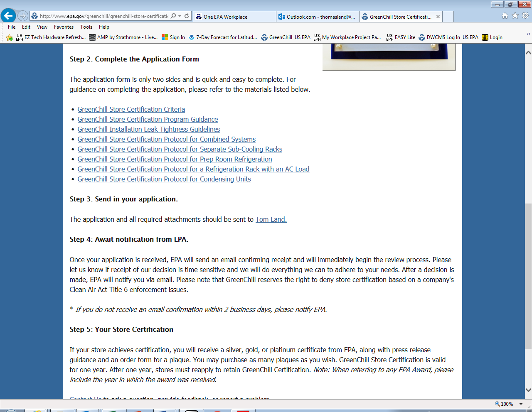532x412 pixels.
Task: Open Store Certification Program Guidance link
Action: tap(148, 119)
